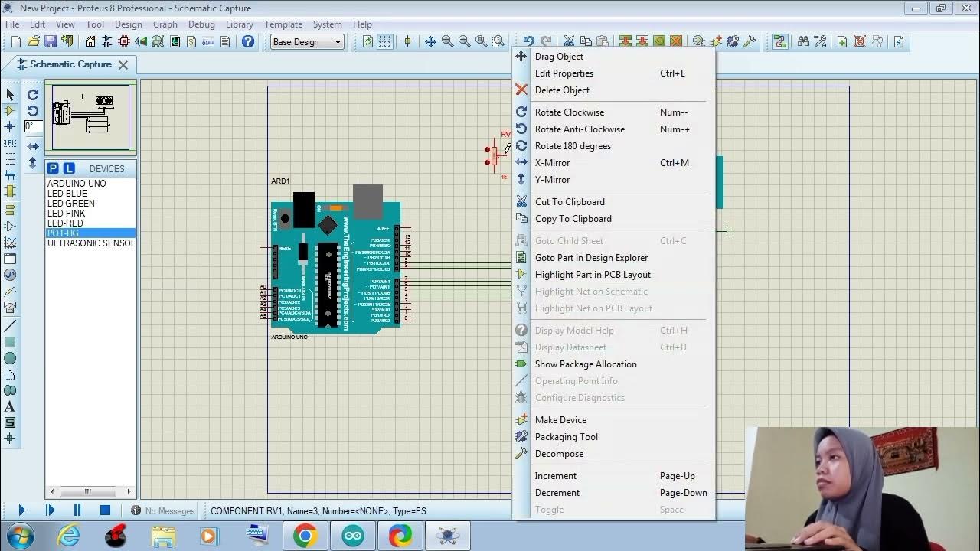Select the 2D Graphics Line tool
Screen dimensions: 980x551
tap(10, 325)
